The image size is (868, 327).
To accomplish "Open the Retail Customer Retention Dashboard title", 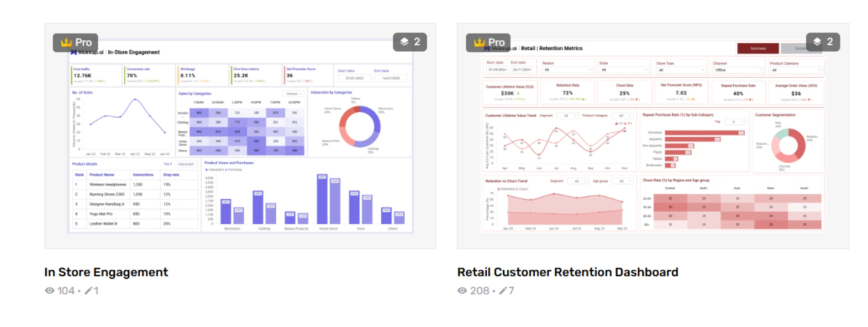I will coord(567,272).
